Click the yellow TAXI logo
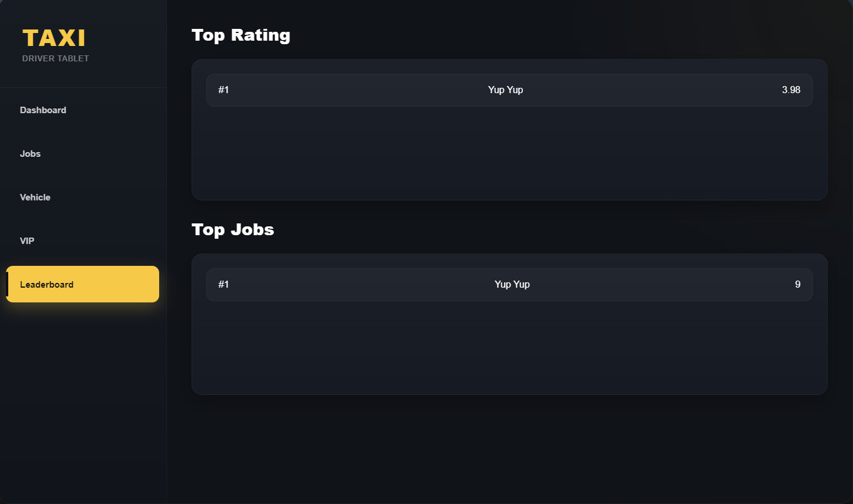The image size is (853, 504). [54, 38]
